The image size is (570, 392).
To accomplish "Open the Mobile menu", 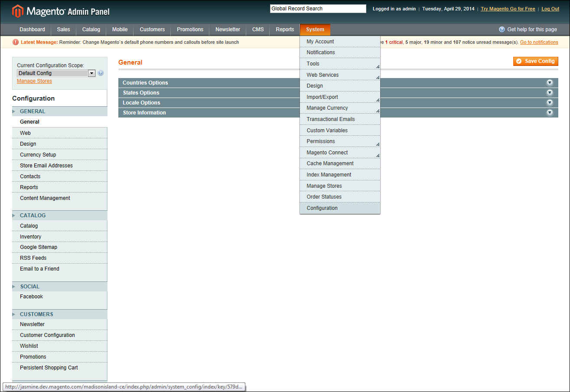I will click(120, 29).
